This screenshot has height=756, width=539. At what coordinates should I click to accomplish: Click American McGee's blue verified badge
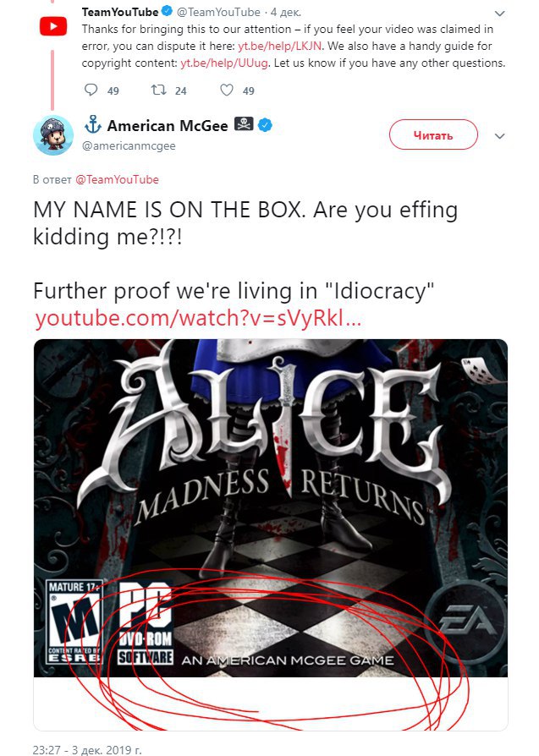[x=265, y=125]
